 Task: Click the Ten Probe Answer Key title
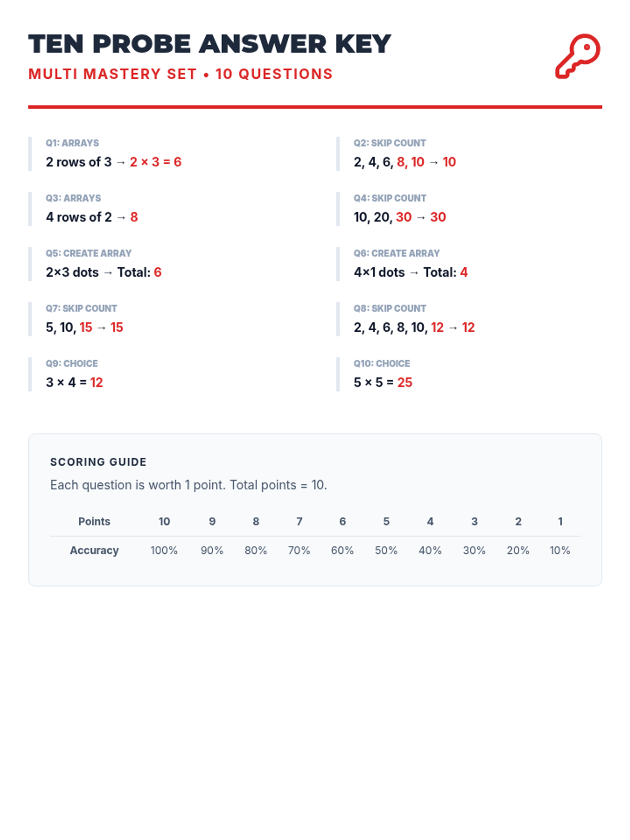coord(209,44)
